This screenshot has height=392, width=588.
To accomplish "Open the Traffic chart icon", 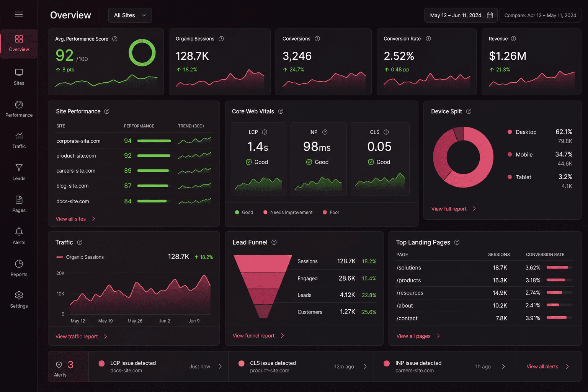I will [19, 136].
